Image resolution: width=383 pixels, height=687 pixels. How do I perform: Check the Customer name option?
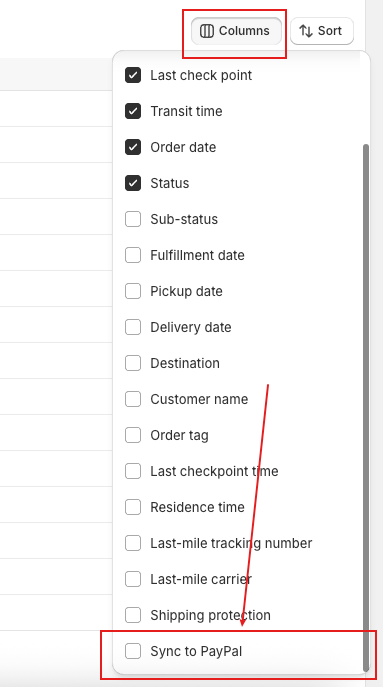pyautogui.click(x=133, y=399)
